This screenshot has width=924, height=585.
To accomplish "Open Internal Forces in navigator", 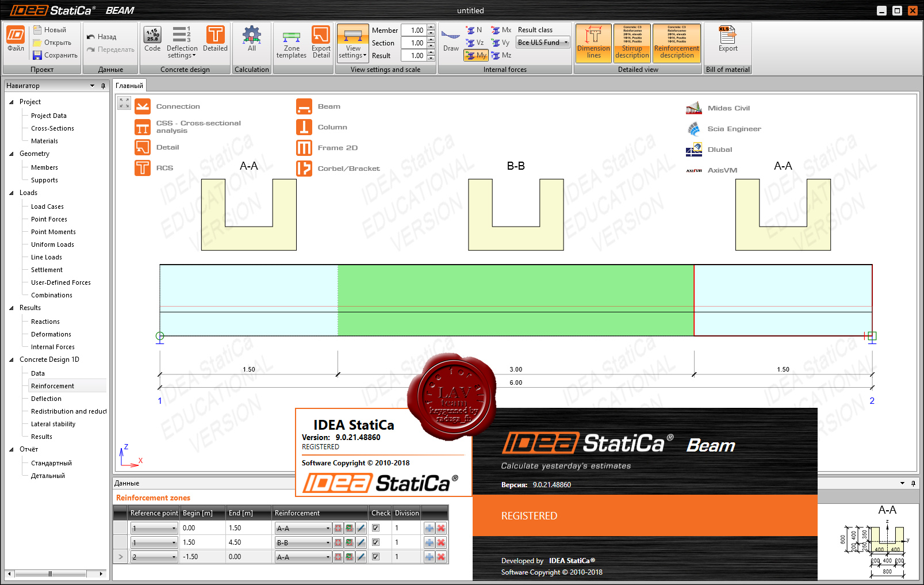I will (x=53, y=347).
